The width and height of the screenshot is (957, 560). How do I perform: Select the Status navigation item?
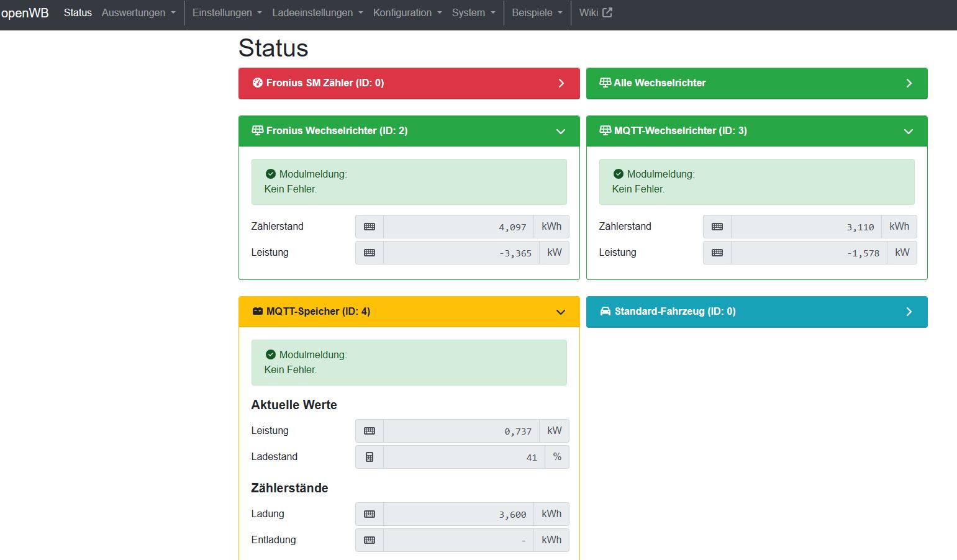click(78, 12)
